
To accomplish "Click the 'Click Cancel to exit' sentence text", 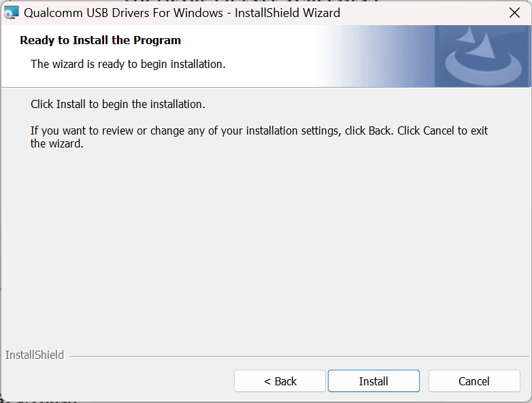I will pyautogui.click(x=442, y=130).
